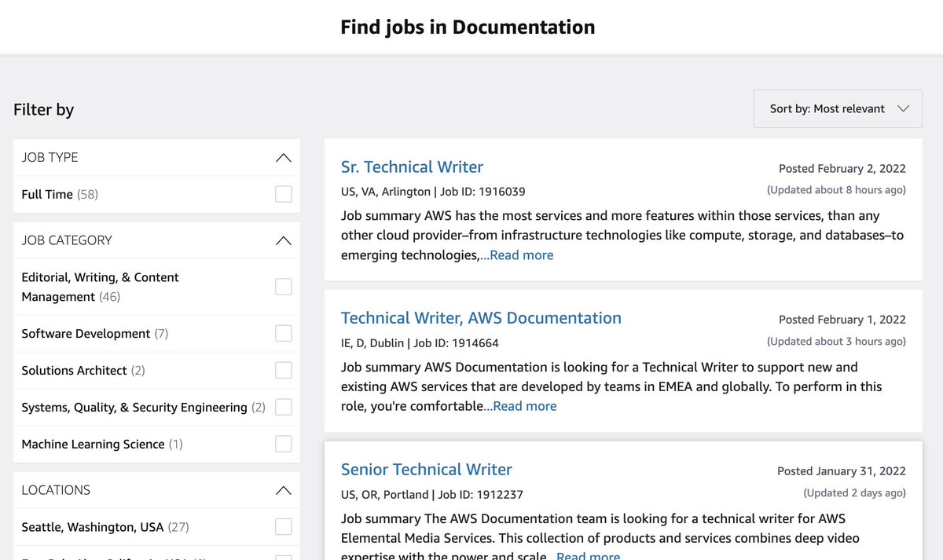Collapse the LOCATIONS filter section

tap(284, 490)
